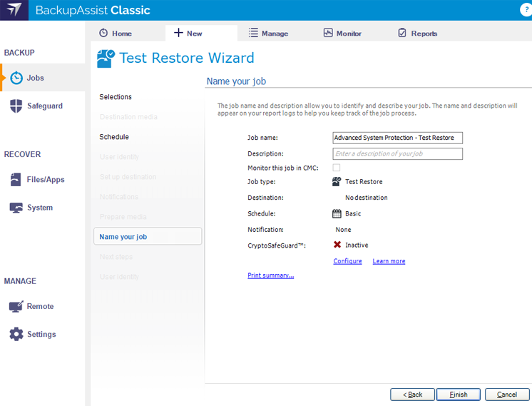
Task: Go to the Selections wizard step
Action: coord(116,97)
